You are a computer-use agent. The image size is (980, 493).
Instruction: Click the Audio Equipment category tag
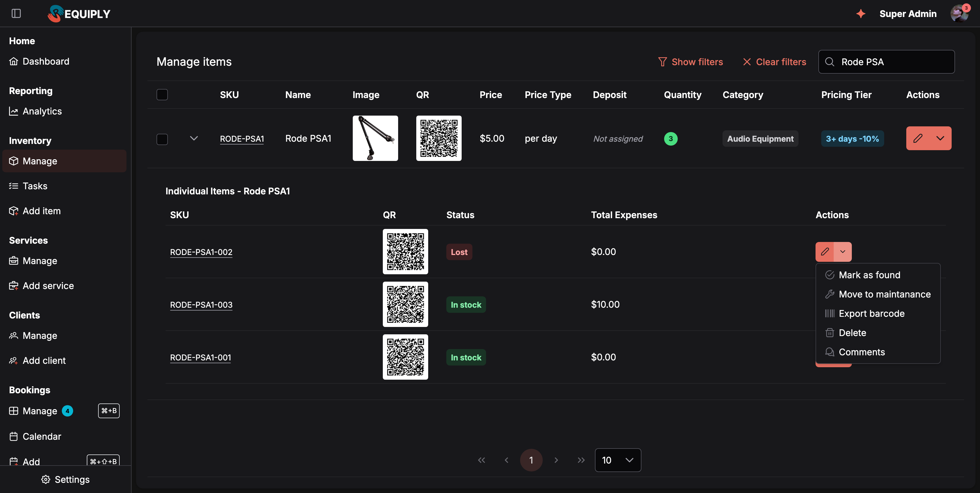click(760, 139)
